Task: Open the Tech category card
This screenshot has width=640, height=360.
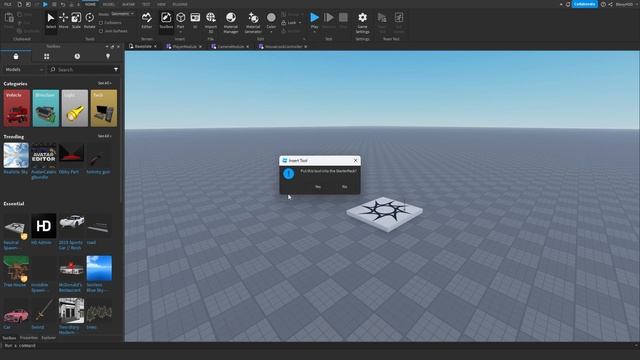Action: 104,108
